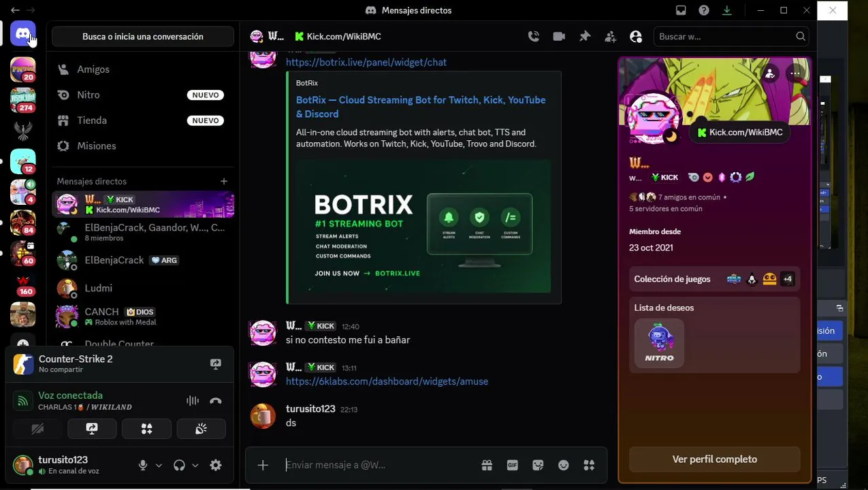Hide the user profile panel
The image size is (868, 490).
tap(636, 37)
